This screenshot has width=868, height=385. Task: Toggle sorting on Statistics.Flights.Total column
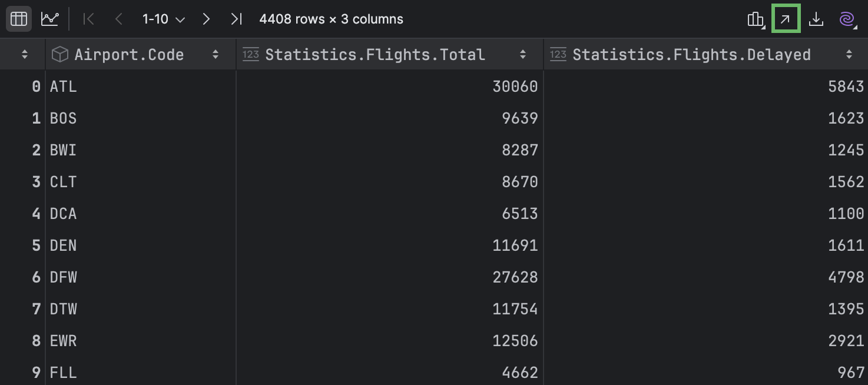(523, 54)
